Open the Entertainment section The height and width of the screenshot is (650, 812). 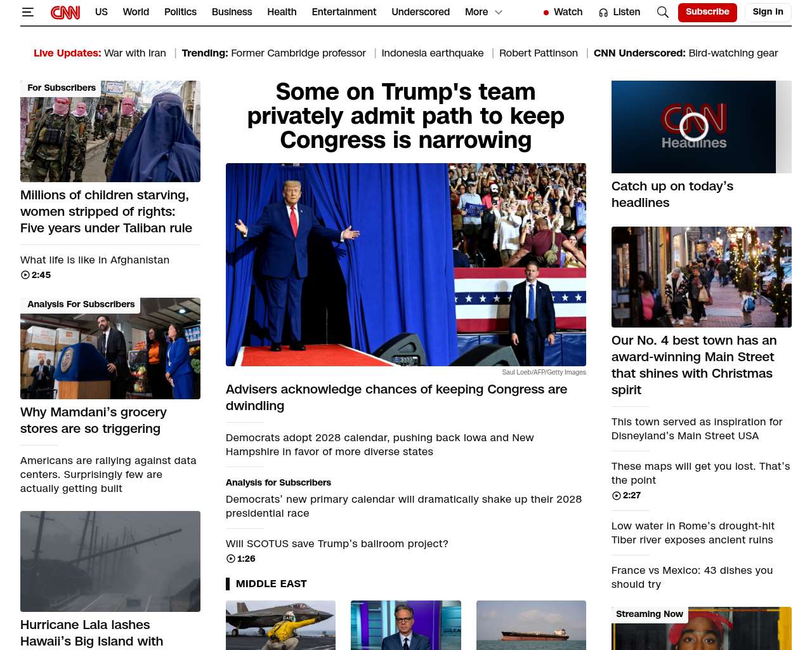pyautogui.click(x=344, y=12)
